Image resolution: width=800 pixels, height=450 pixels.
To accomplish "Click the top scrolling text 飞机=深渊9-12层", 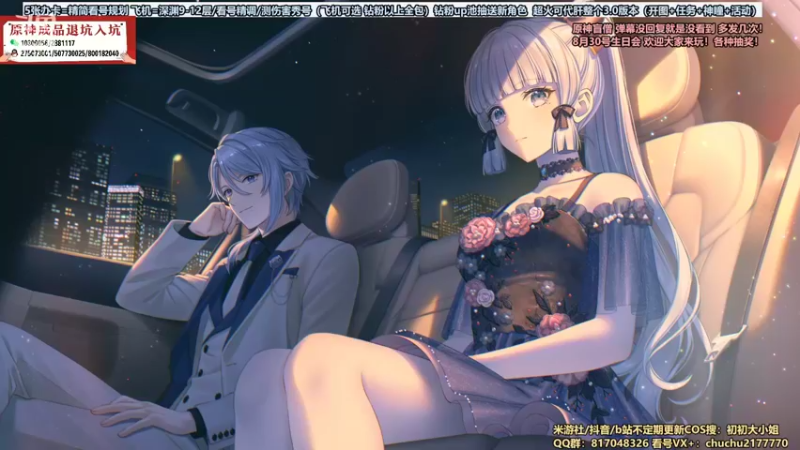I will point(171,10).
